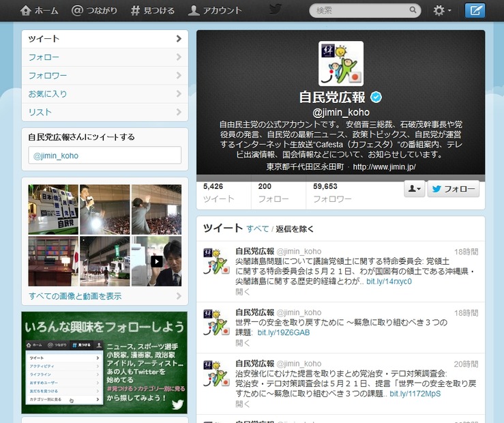Open the speaker with microphone photo thumbnail
The image size is (504, 423).
point(105,209)
